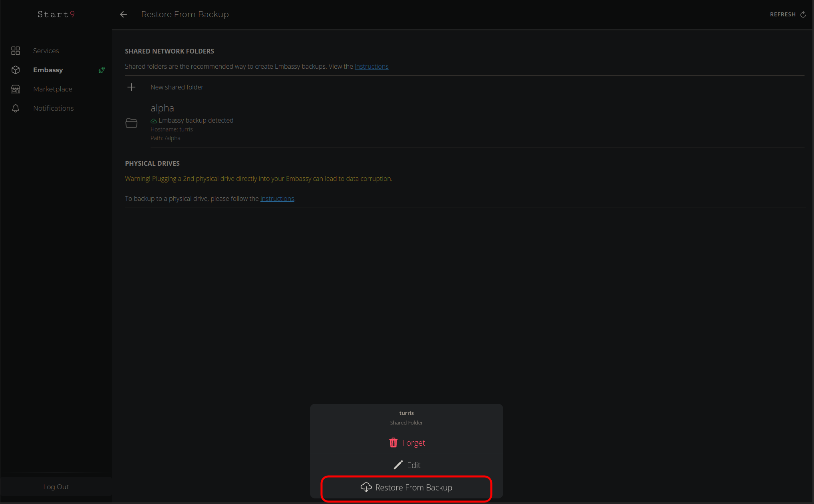Click the cloud download restore icon
The height and width of the screenshot is (504, 814).
coord(366,487)
